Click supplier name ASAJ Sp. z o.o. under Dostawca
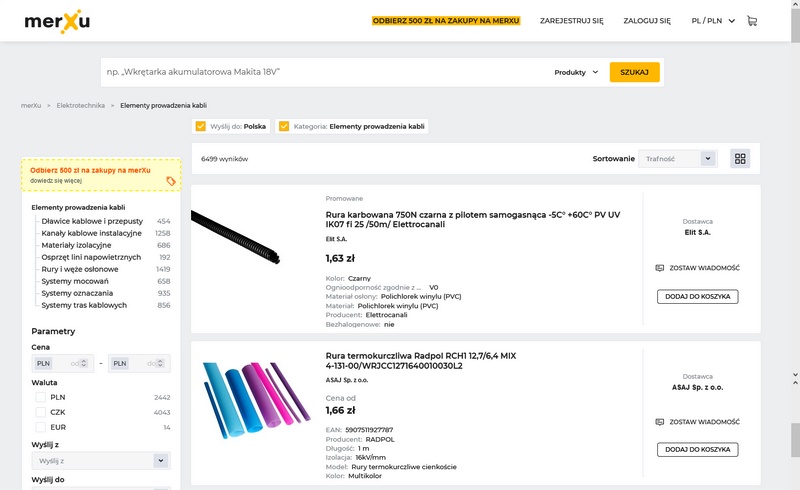This screenshot has height=490, width=800. click(x=697, y=387)
